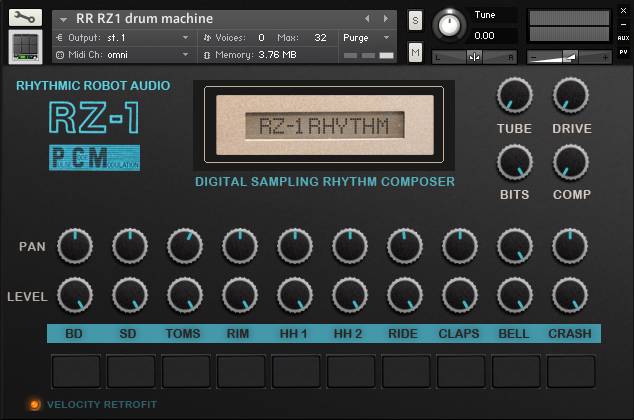This screenshot has height=420, width=634.
Task: Go to next instrument preset arrow
Action: [x=386, y=19]
